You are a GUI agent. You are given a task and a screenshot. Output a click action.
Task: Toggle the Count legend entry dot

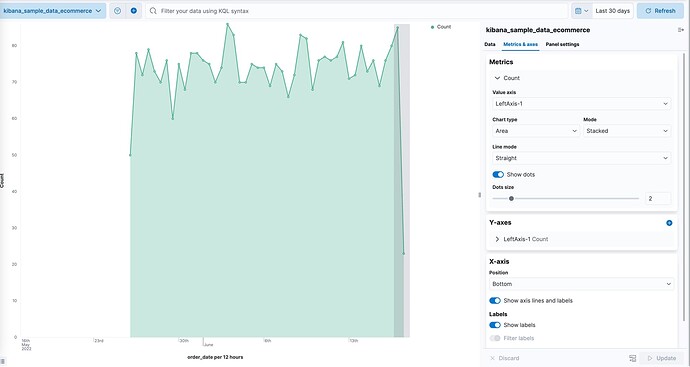coord(433,27)
